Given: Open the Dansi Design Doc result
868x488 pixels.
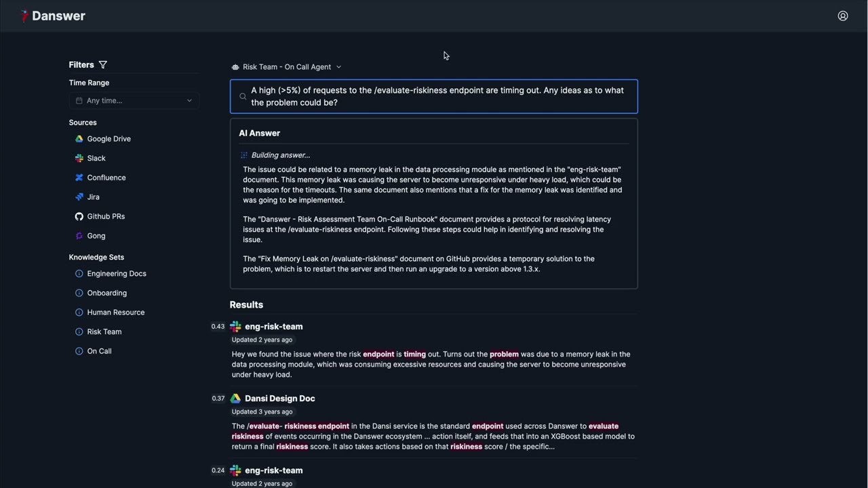Looking at the screenshot, I should point(279,399).
